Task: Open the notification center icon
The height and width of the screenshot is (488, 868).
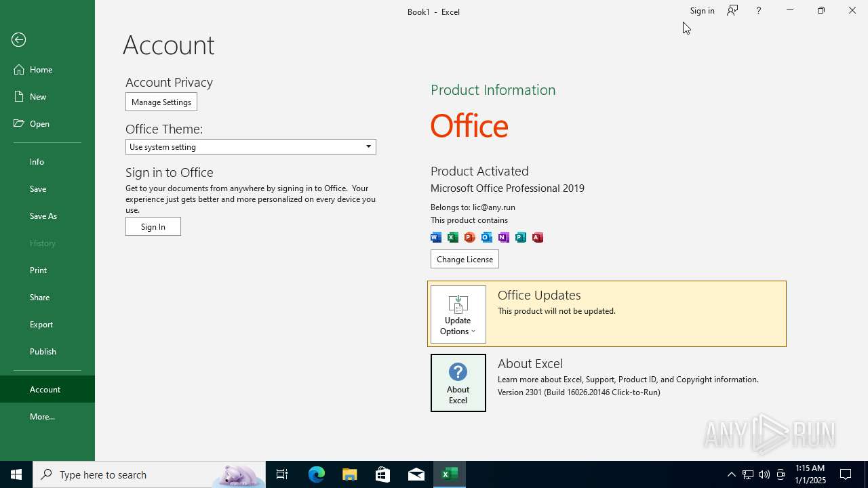Action: point(846,474)
